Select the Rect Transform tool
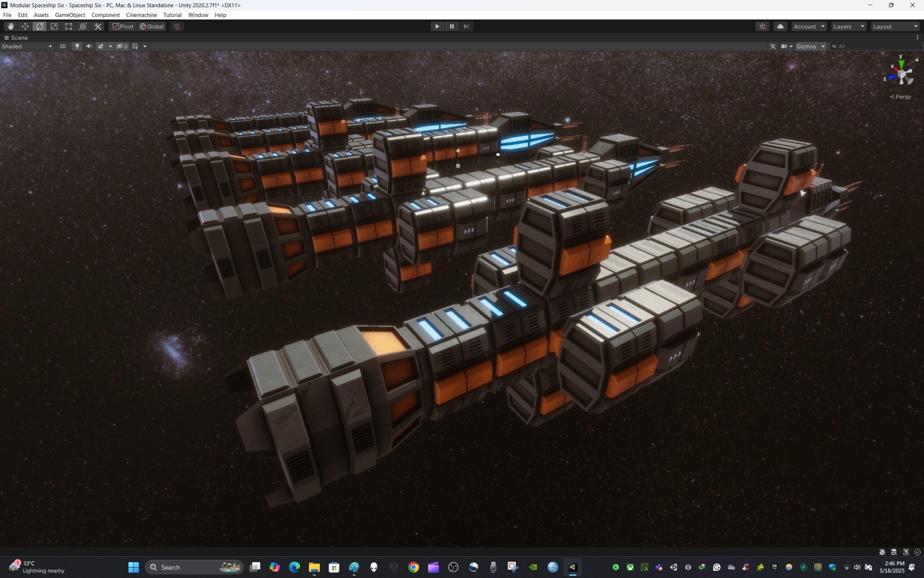924x578 pixels. (x=69, y=26)
